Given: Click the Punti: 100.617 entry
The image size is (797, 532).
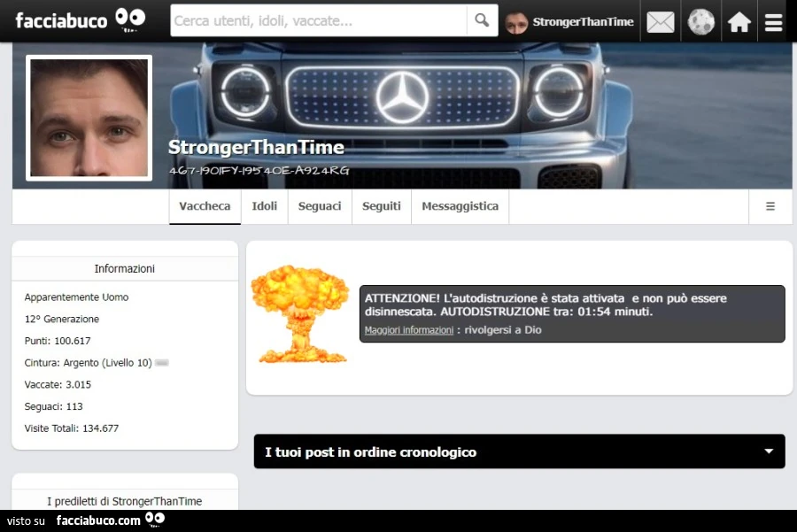Looking at the screenshot, I should pyautogui.click(x=58, y=341).
